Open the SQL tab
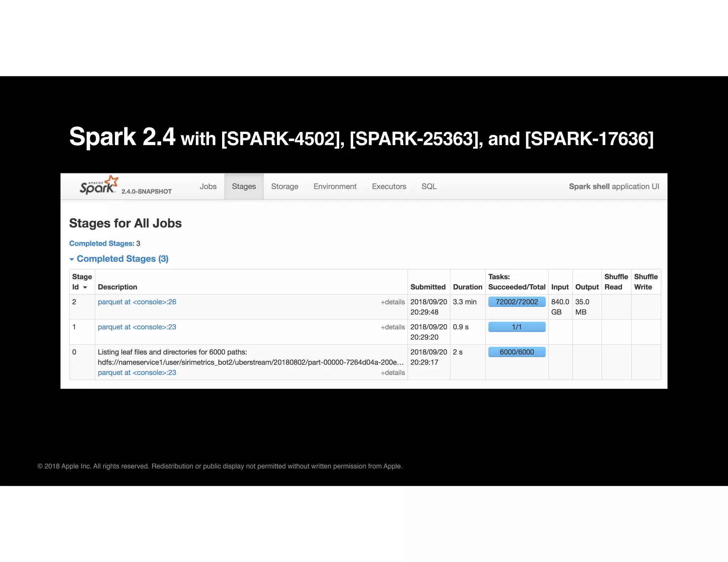 point(429,187)
